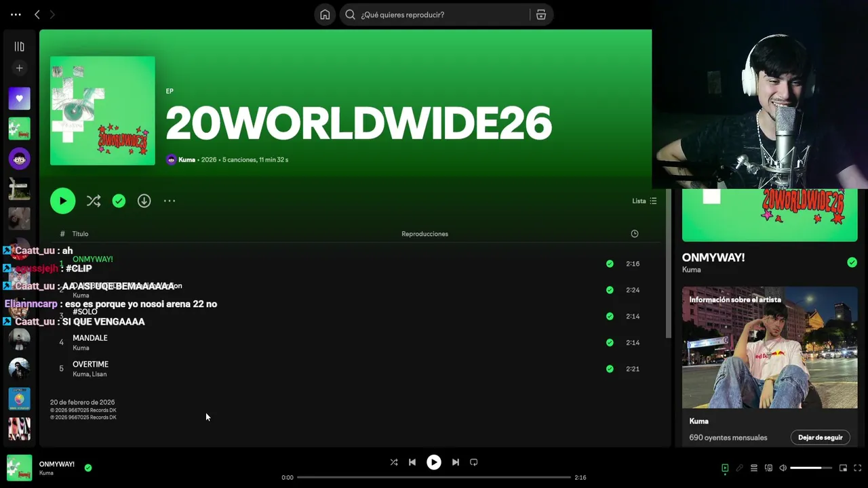Viewport: 868px width, 488px height.
Task: Enter full screen with corner icon
Action: tap(858, 468)
